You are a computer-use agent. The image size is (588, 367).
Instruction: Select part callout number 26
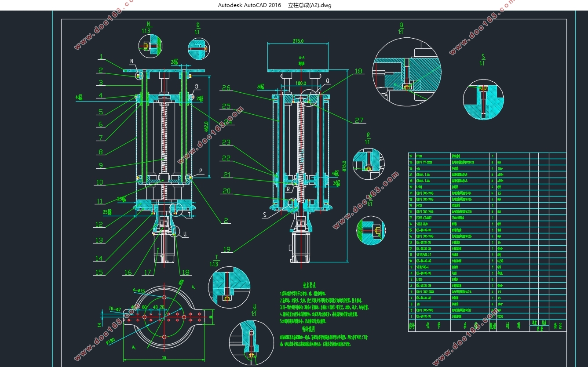[226, 88]
